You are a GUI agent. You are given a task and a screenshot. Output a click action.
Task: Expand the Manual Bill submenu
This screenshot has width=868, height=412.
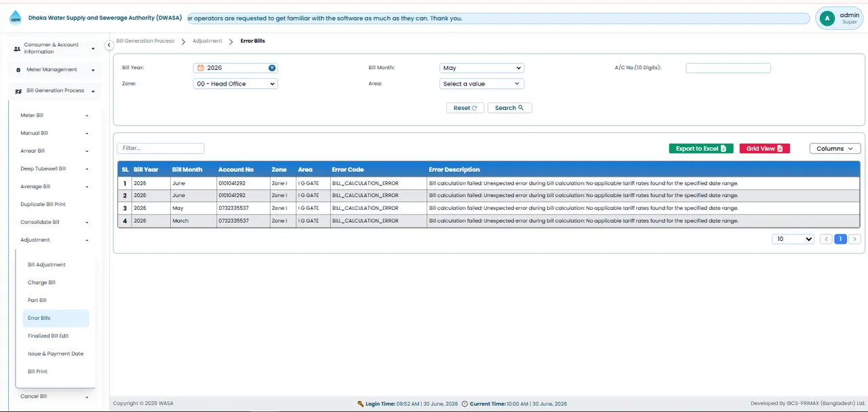pos(55,133)
